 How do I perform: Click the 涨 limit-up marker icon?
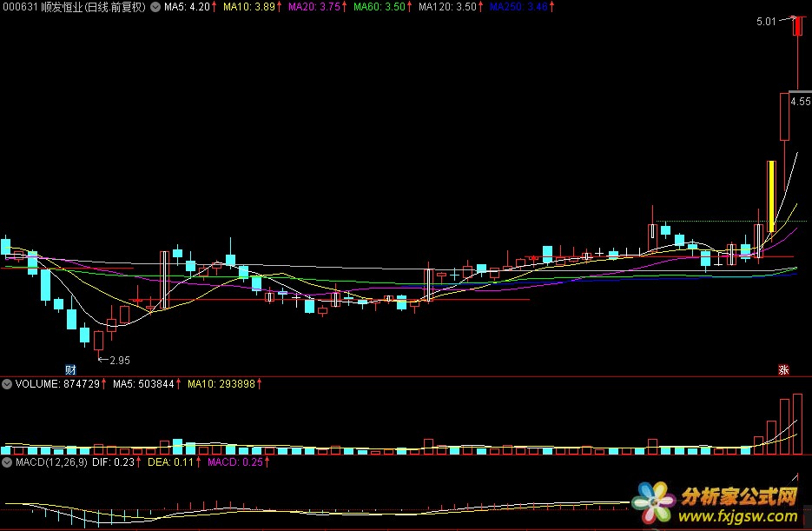783,370
